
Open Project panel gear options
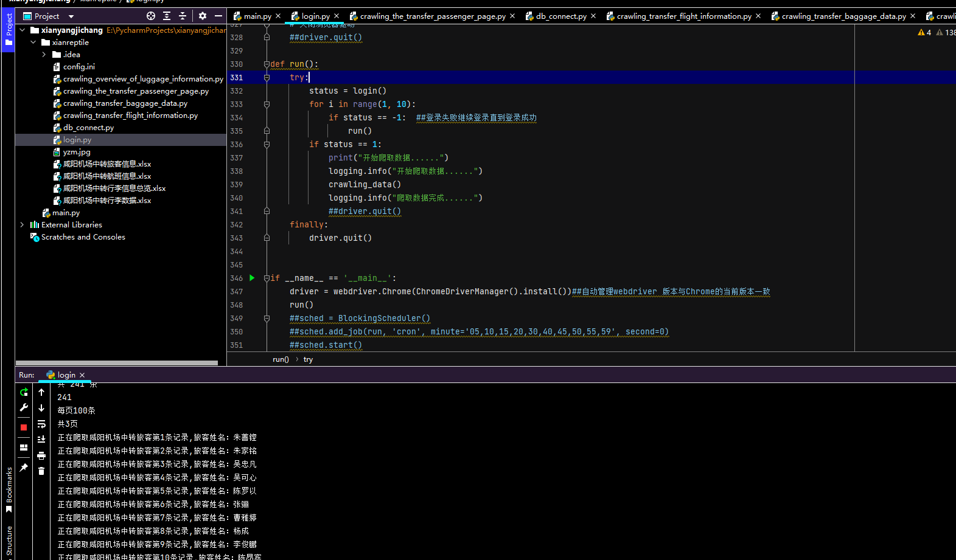203,16
